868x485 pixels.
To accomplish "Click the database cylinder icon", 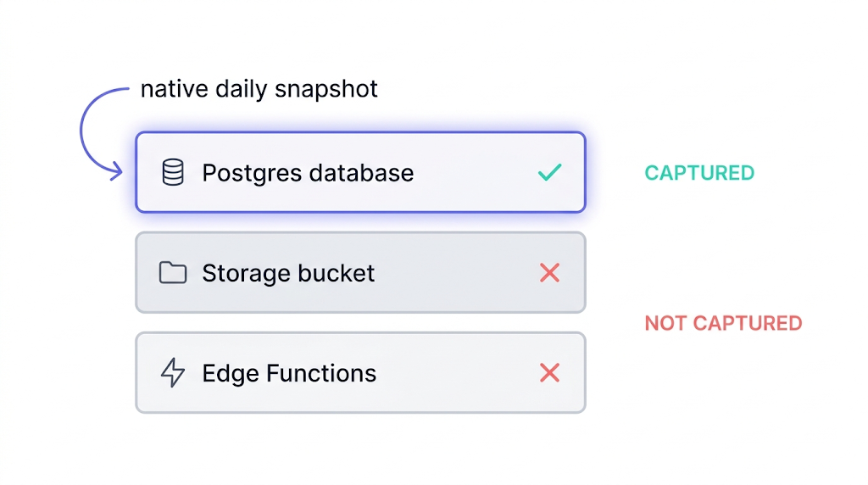I will point(173,173).
